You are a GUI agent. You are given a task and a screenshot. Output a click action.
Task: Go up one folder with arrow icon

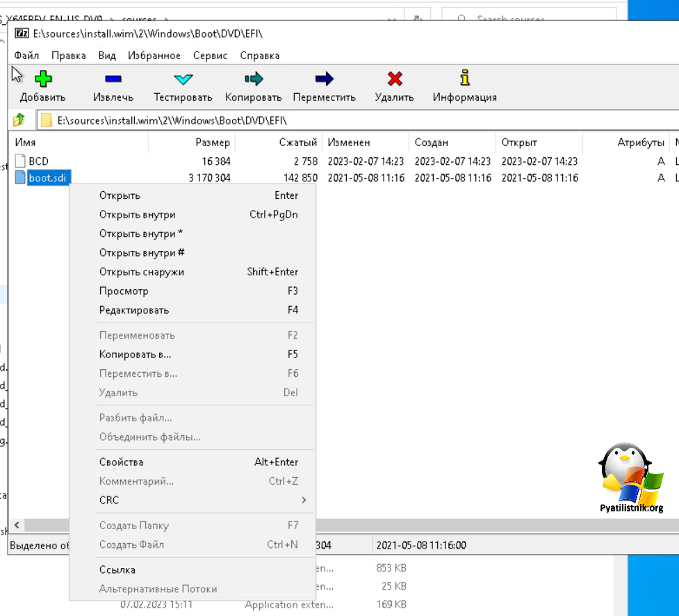click(x=19, y=120)
